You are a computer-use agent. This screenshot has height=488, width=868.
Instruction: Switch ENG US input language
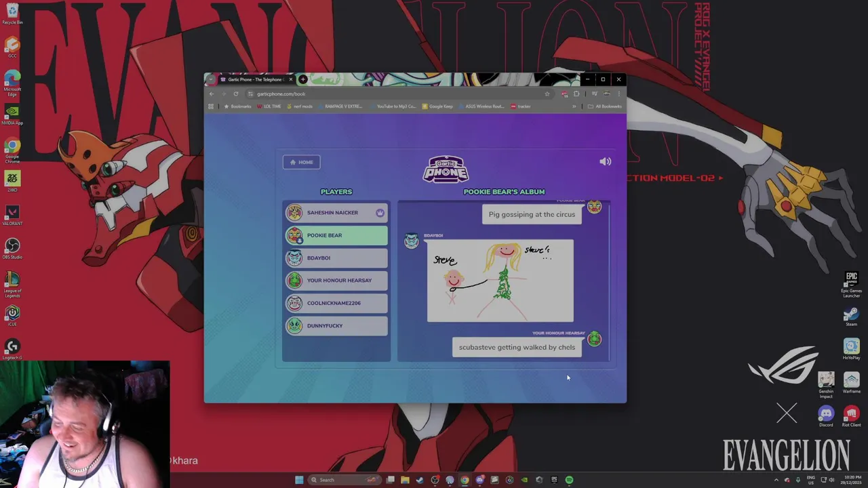810,480
